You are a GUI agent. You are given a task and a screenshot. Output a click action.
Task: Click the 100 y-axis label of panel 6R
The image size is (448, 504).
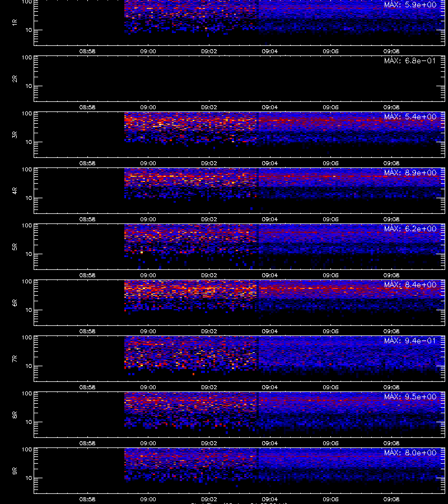pyautogui.click(x=27, y=282)
